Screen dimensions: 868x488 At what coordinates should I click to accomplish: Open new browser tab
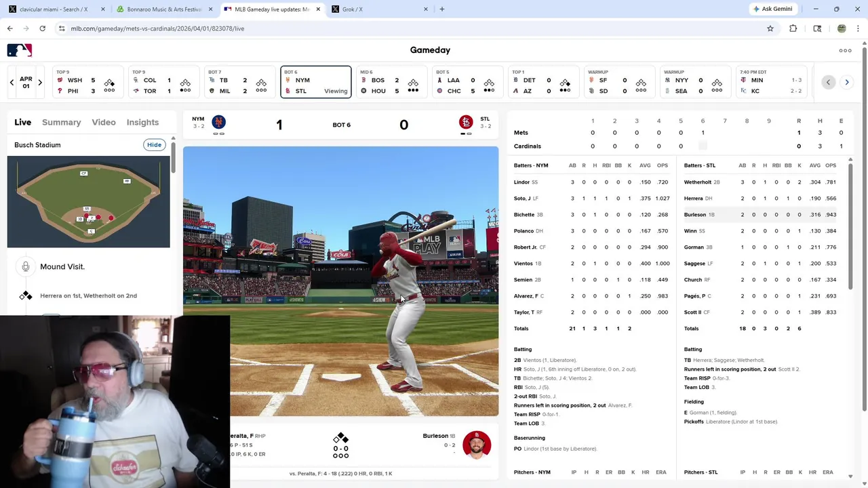point(442,9)
